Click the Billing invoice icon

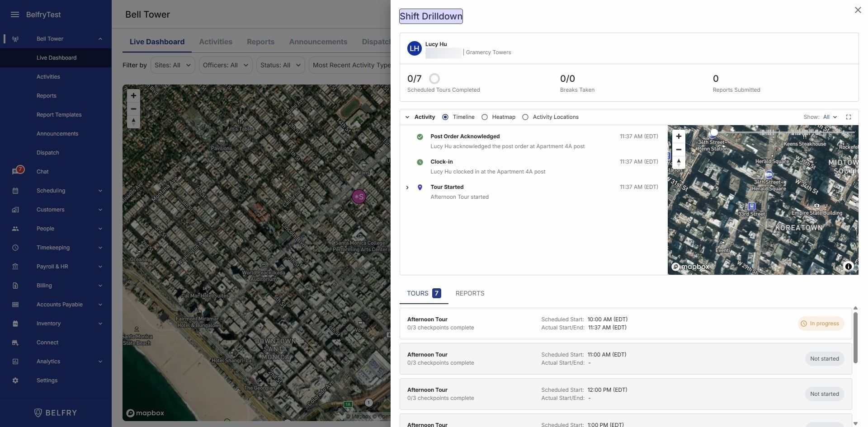(x=15, y=286)
